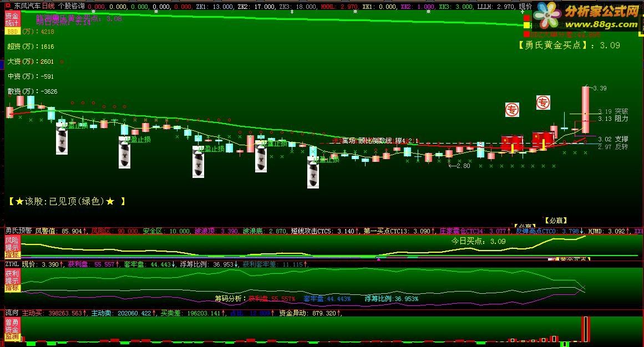
Task: Click the 安全区 10.000 reading
Action: tap(166, 231)
